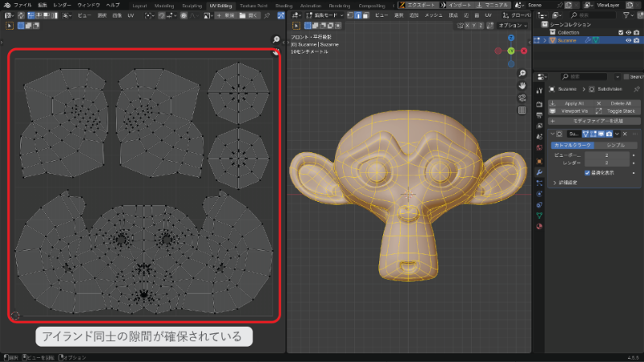Viewport: 644px width, 362px height.
Task: Open the レンダー menu
Action: coord(62,5)
